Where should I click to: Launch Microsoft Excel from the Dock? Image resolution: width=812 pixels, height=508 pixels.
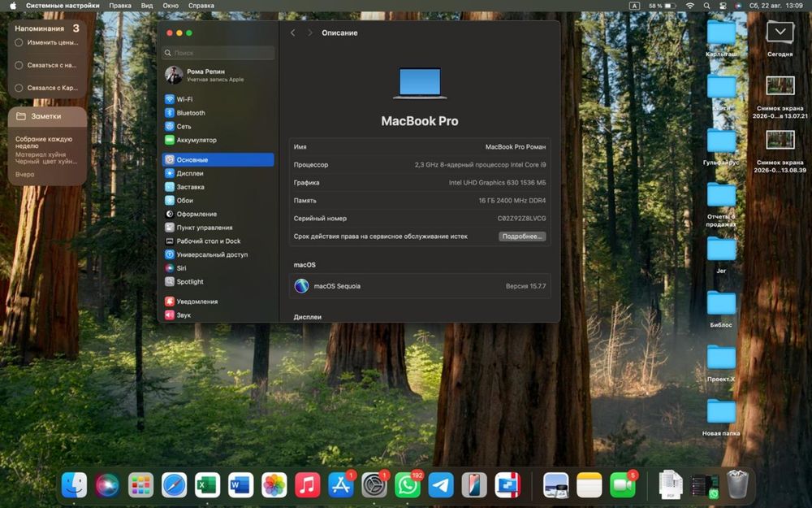207,486
